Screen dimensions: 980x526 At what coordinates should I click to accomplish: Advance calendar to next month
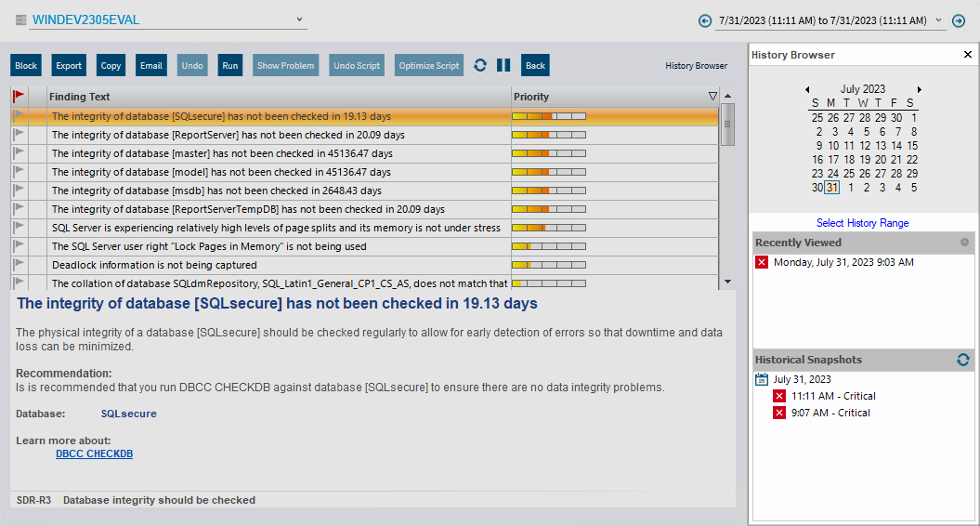click(x=920, y=89)
